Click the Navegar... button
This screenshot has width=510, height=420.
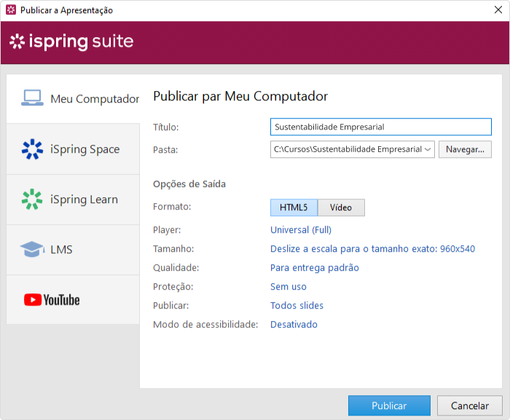click(x=465, y=149)
